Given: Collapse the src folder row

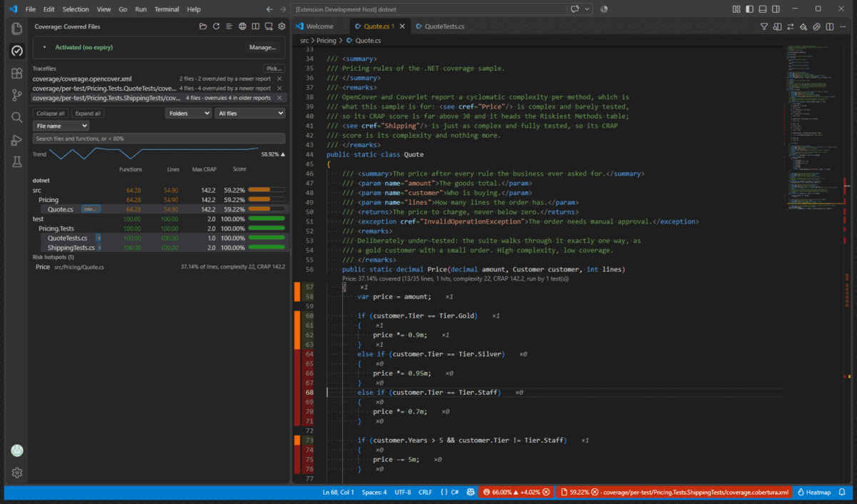Looking at the screenshot, I should pos(160,191).
